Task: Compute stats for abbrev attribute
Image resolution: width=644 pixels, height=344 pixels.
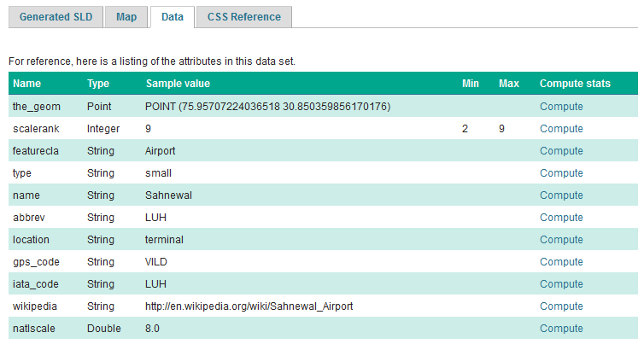Action: tap(561, 218)
